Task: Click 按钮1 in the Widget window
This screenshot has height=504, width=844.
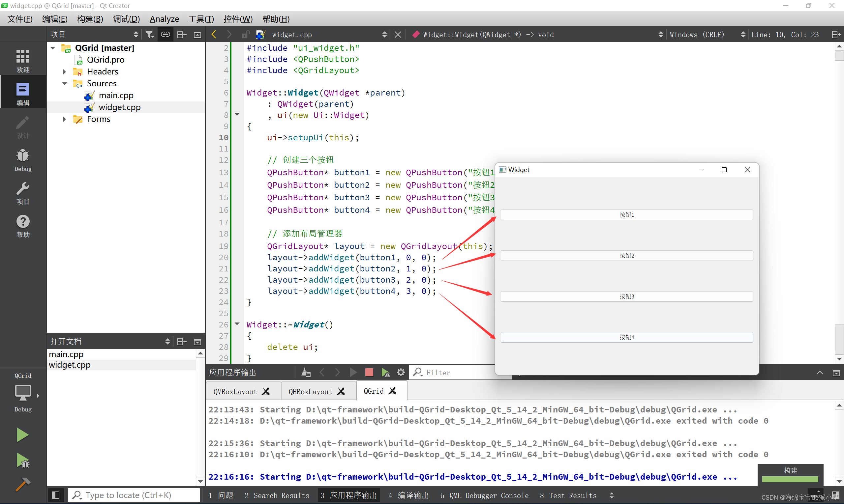Action: point(627,215)
